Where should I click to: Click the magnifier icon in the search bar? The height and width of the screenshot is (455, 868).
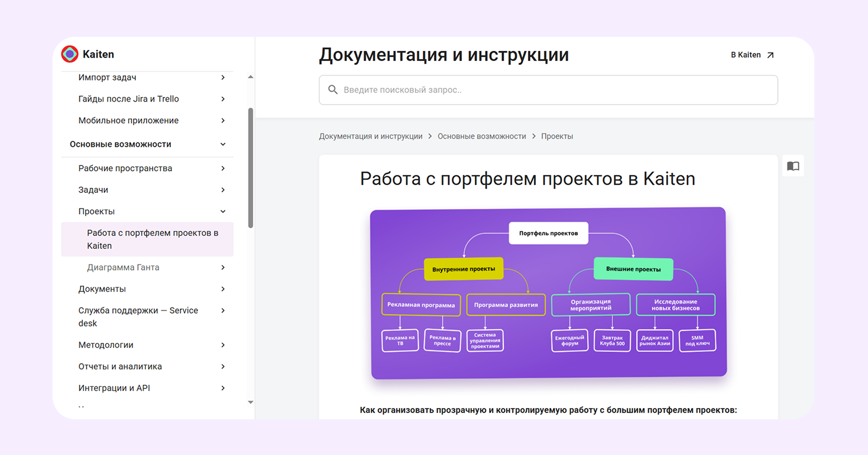click(333, 89)
